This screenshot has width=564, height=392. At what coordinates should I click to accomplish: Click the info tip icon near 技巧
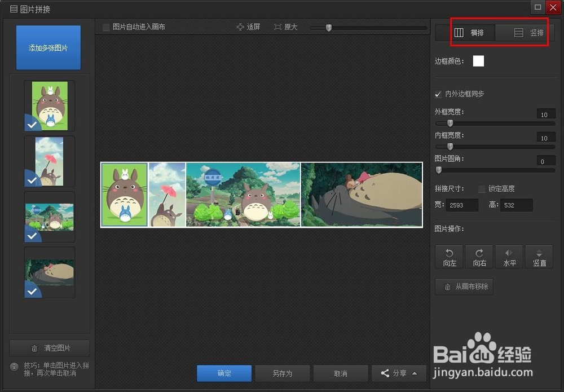14,367
